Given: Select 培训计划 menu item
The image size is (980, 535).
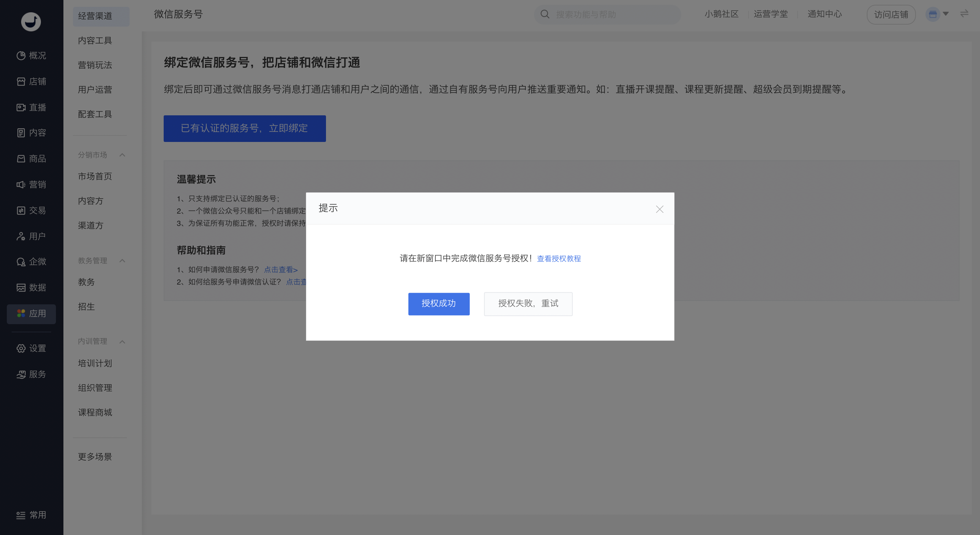Looking at the screenshot, I should tap(95, 363).
